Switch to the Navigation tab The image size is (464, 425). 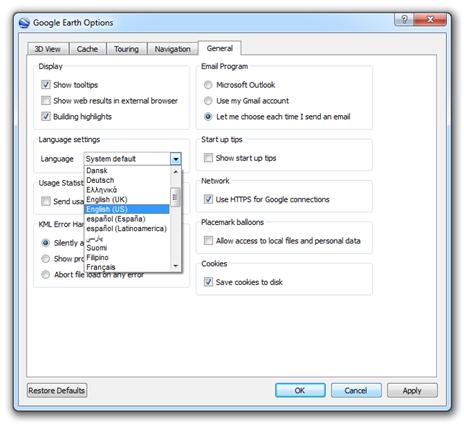[x=172, y=49]
